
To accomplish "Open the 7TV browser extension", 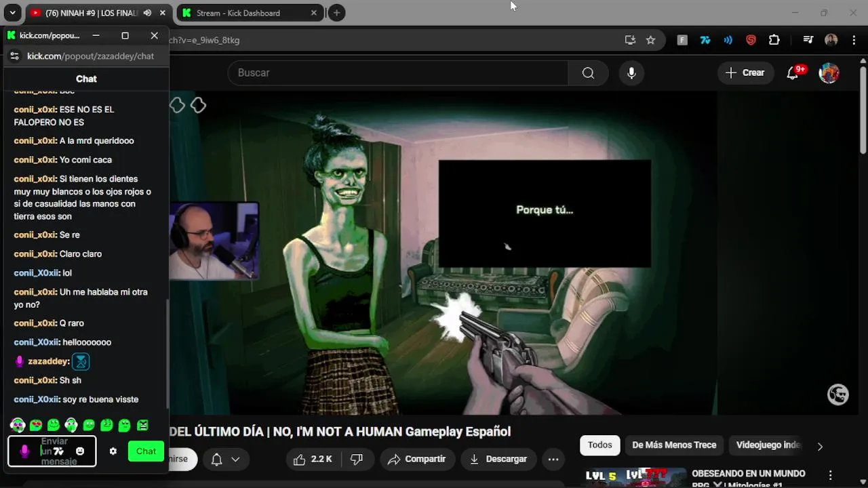I will click(705, 40).
